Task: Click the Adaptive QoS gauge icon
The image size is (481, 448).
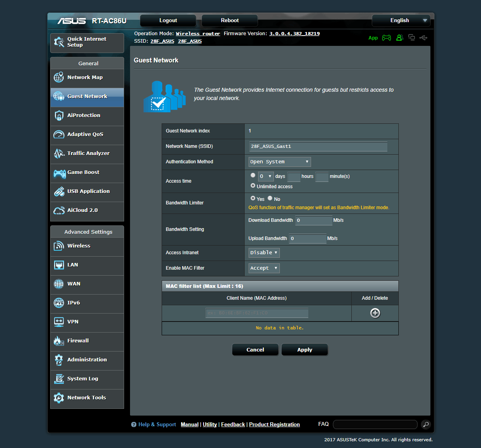Action: coord(59,134)
